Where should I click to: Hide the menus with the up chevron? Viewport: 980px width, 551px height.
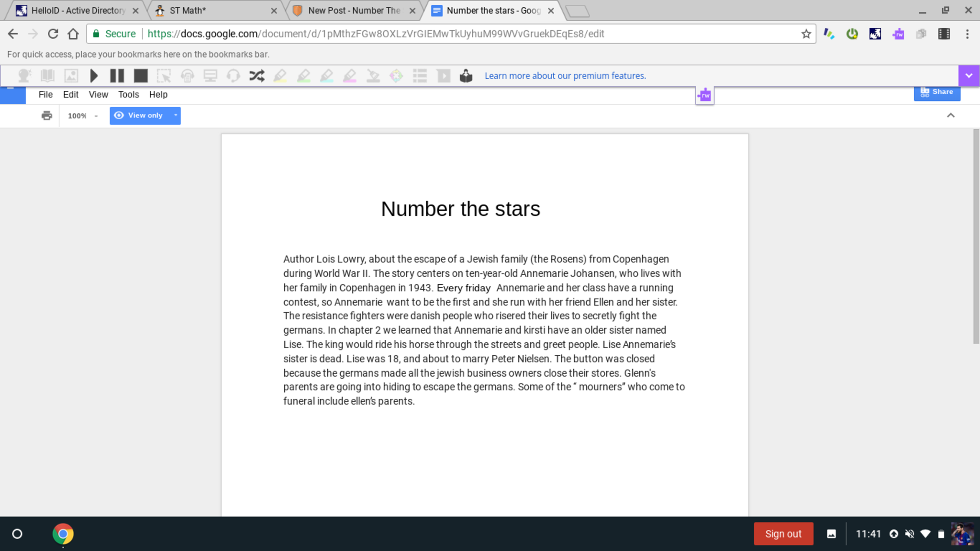click(950, 115)
